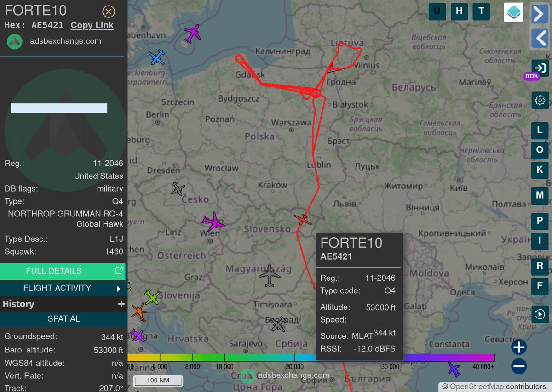Select the grey aircraft near Česko
This screenshot has height=392, width=552.
[177, 189]
